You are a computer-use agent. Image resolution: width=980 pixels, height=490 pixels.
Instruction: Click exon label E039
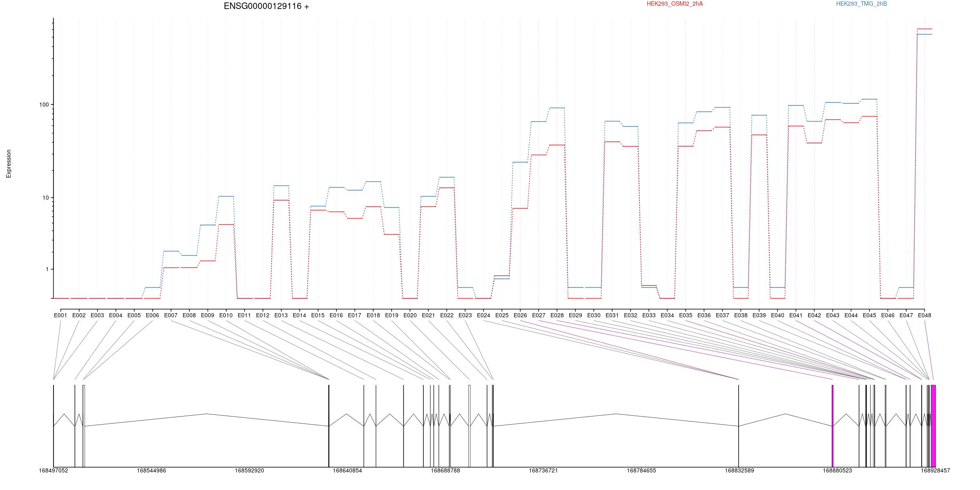[x=759, y=315]
